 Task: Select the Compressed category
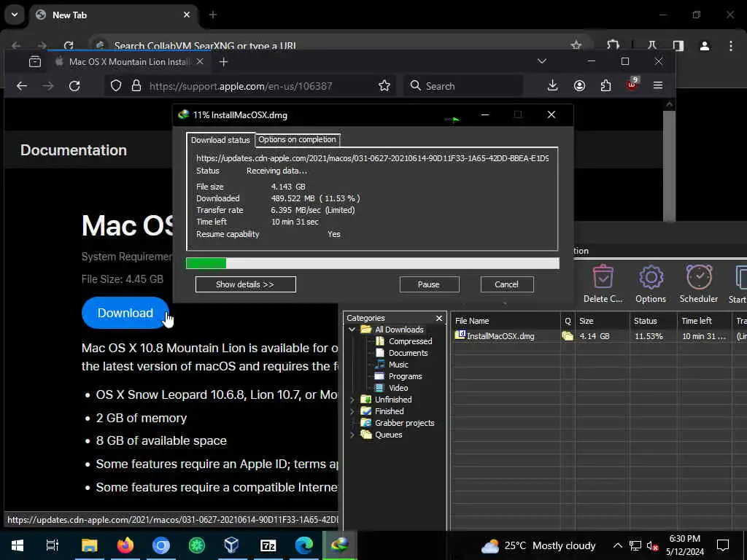coord(410,341)
